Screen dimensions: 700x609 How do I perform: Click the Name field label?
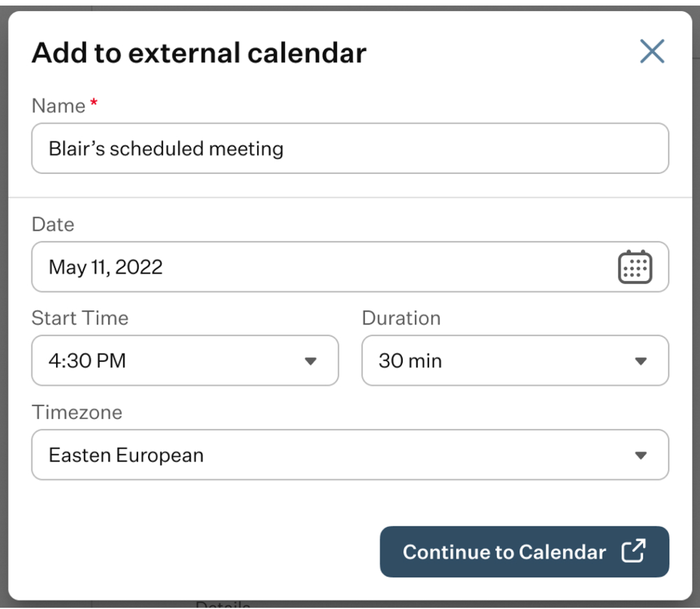tap(59, 106)
